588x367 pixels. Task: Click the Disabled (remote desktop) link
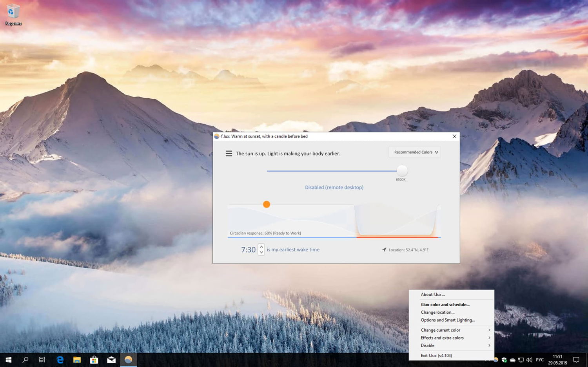[334, 187]
